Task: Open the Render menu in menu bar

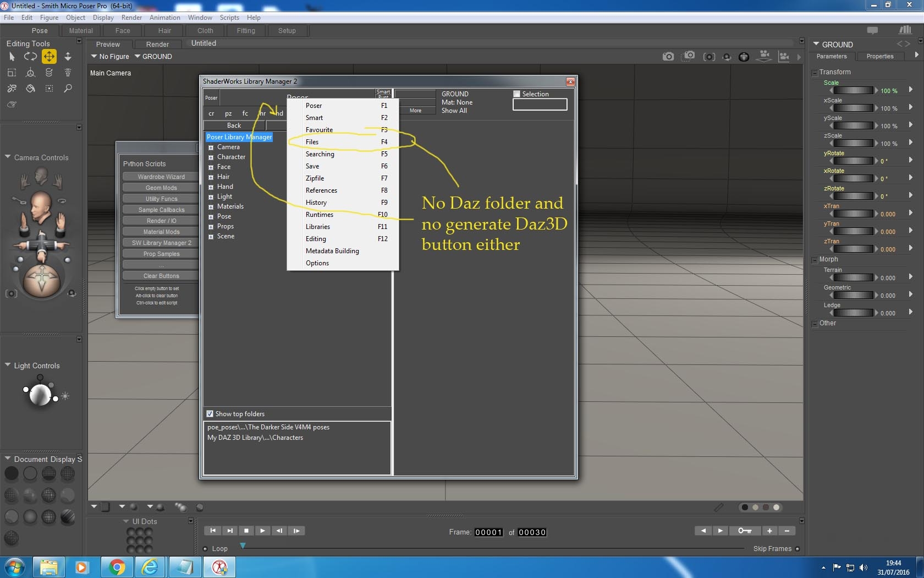Action: [x=132, y=18]
